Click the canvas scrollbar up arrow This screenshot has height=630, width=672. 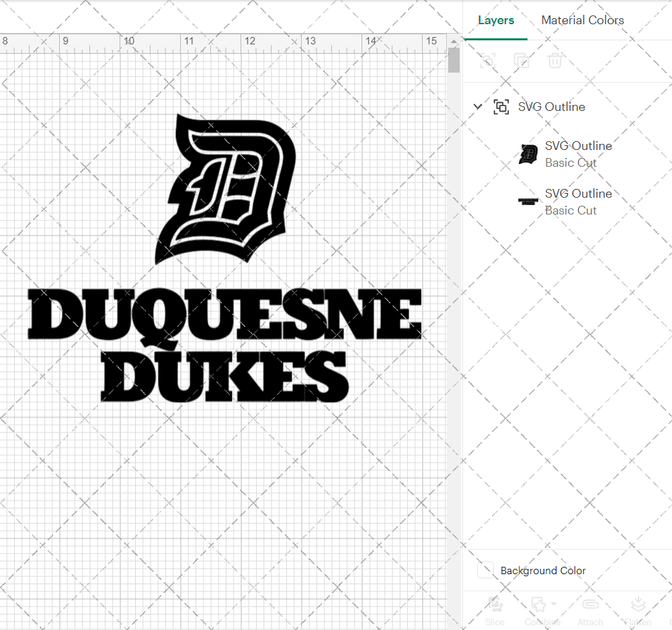pos(454,42)
